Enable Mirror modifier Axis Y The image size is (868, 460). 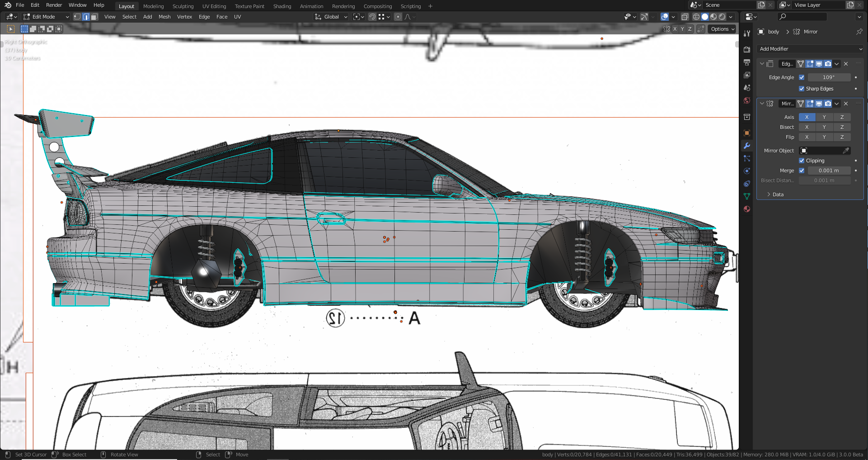[x=824, y=117]
